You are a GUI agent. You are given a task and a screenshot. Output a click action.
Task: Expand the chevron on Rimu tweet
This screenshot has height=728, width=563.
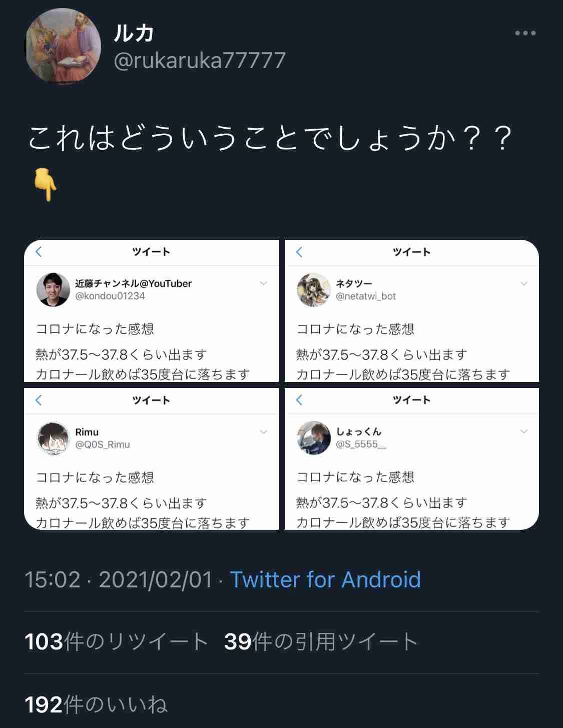(x=264, y=432)
